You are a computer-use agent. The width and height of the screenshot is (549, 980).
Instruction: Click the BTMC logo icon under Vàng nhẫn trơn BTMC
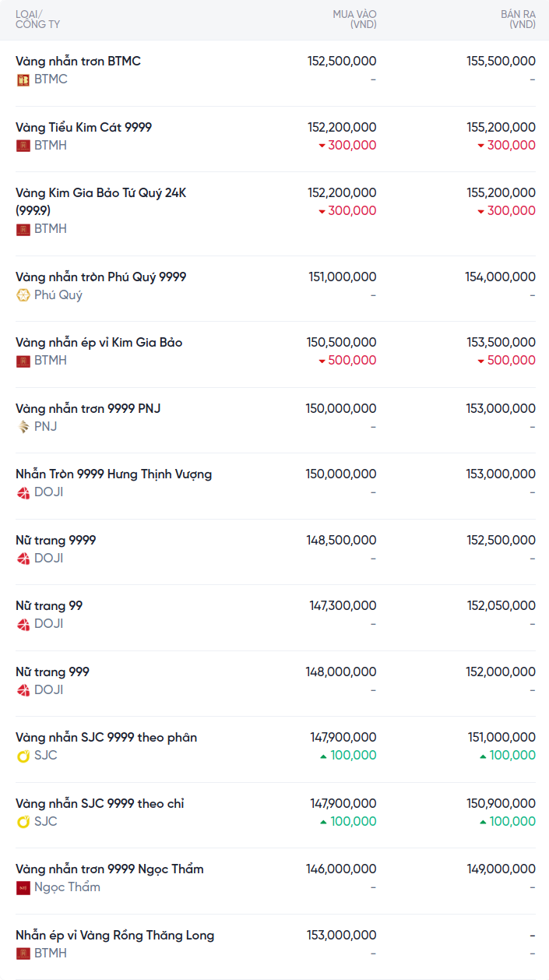(23, 79)
